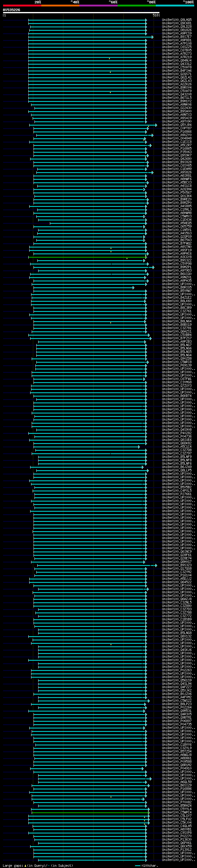Select the UniRef100_B9RXV4 label

coord(177,88)
